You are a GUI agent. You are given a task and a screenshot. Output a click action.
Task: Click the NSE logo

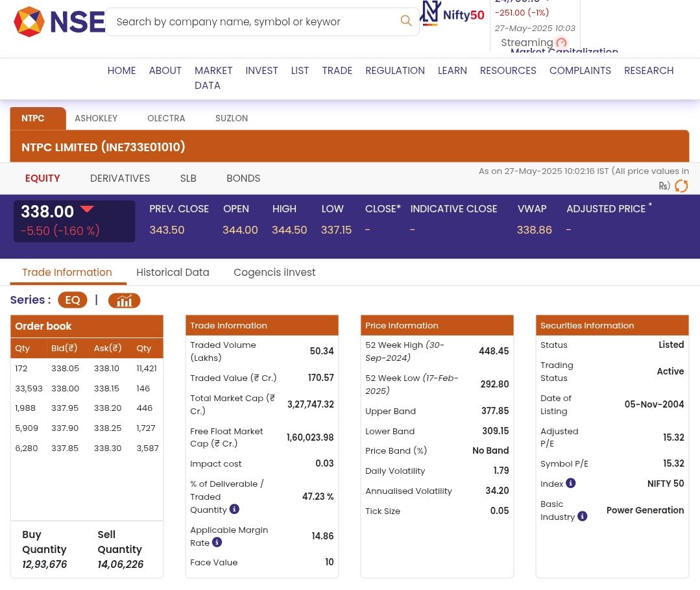(59, 21)
